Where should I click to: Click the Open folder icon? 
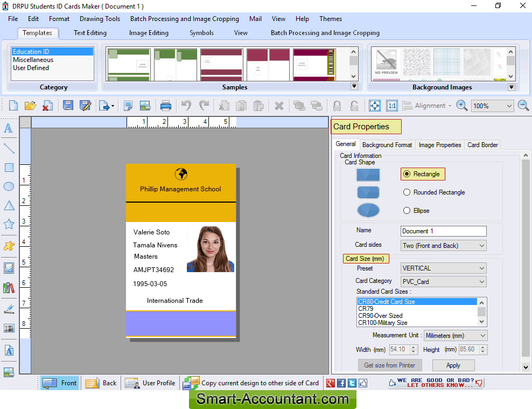[x=30, y=106]
